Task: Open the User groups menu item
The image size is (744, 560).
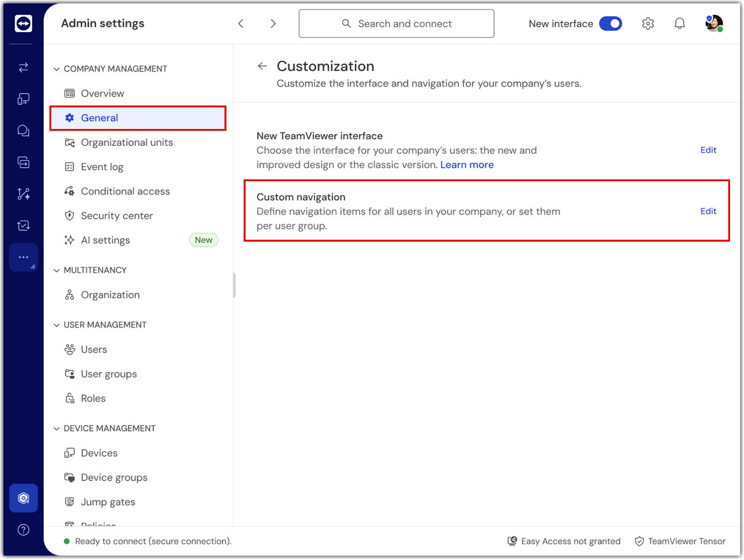Action: click(109, 374)
